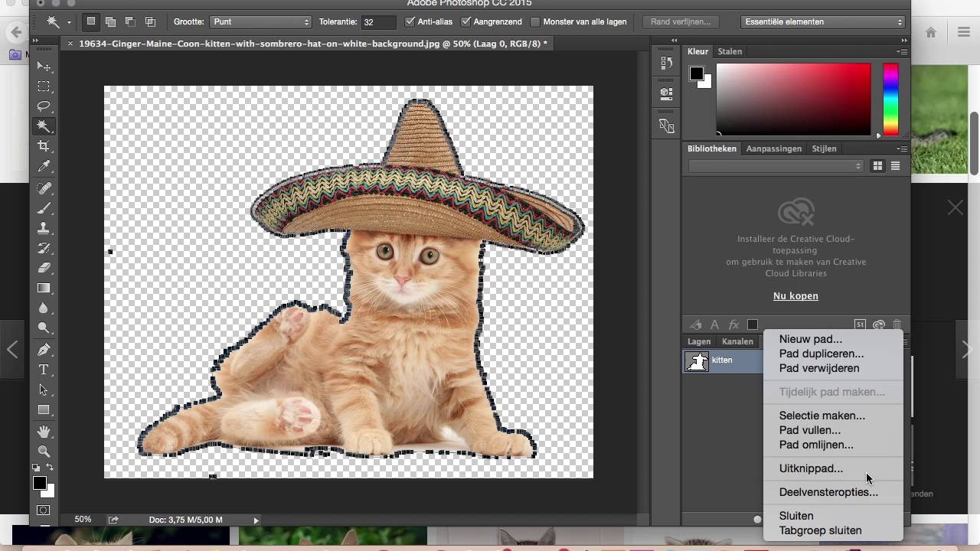
Task: Select the Eyedropper tool
Action: point(44,166)
